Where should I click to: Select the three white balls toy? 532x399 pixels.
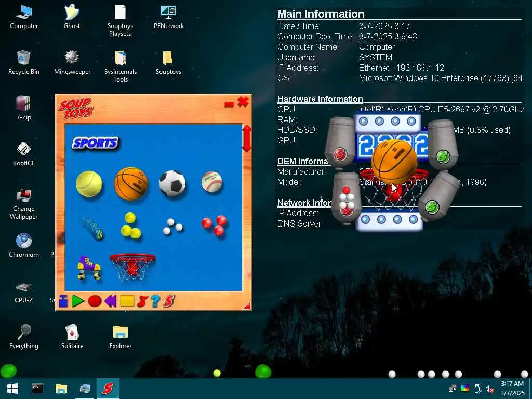[x=172, y=227]
